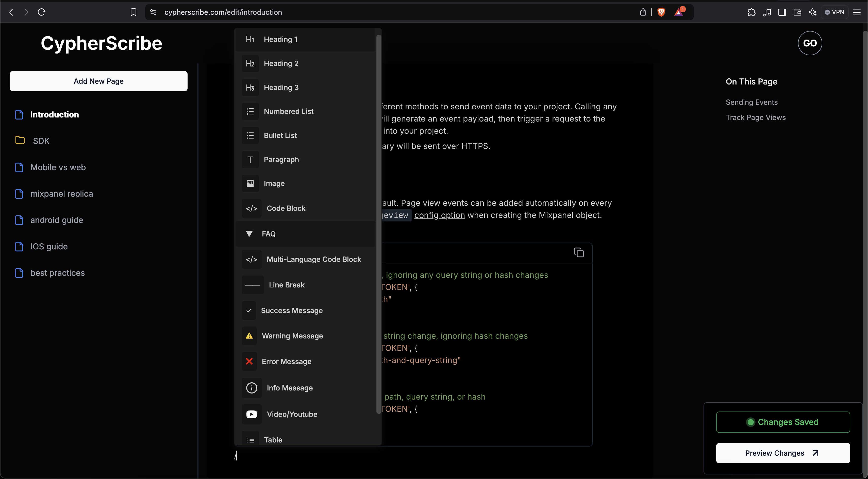Screen dimensions: 868x479
Task: Click the android guide file icon
Action: (x=19, y=220)
